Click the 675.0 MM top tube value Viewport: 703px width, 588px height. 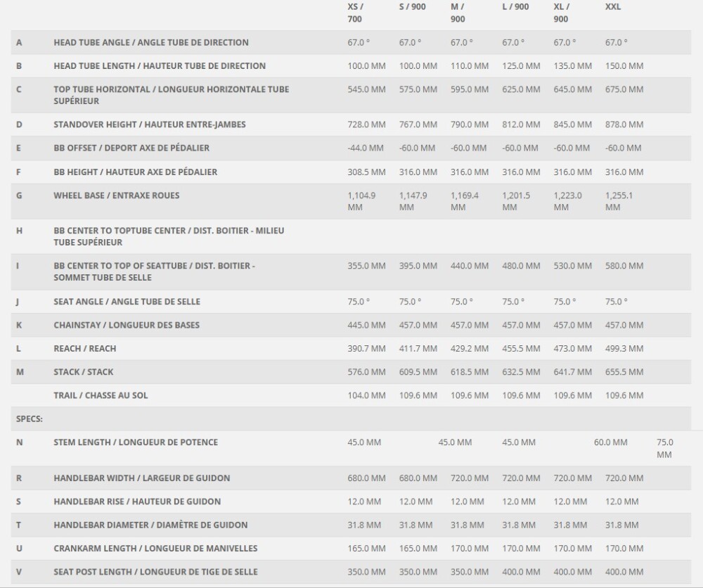624,89
